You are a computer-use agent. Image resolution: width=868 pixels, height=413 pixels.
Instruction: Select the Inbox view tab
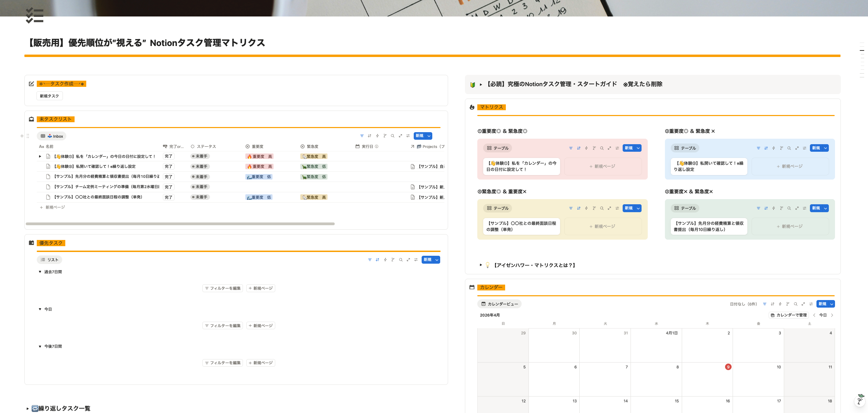(52, 136)
